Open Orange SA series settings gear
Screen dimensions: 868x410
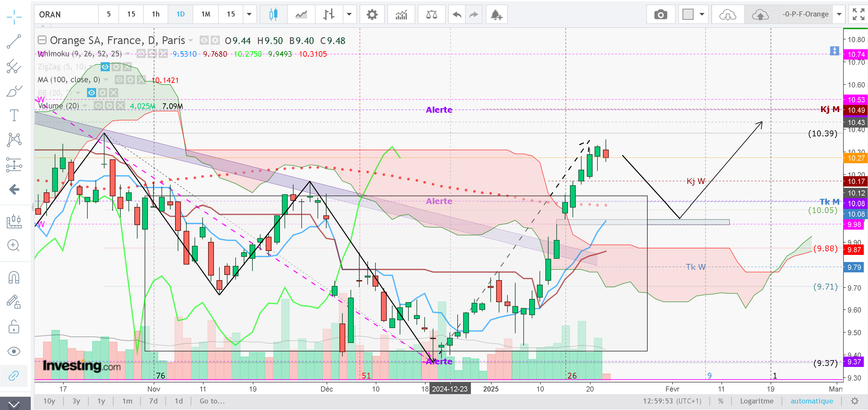(215, 40)
